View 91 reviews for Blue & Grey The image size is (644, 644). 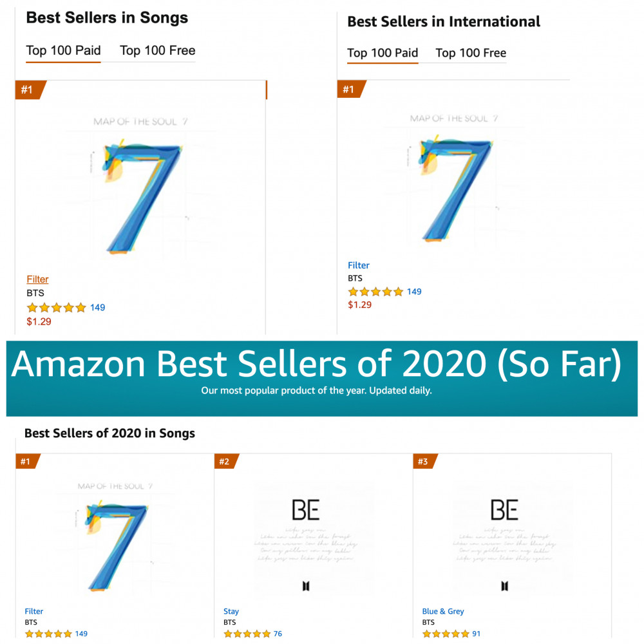(x=476, y=634)
